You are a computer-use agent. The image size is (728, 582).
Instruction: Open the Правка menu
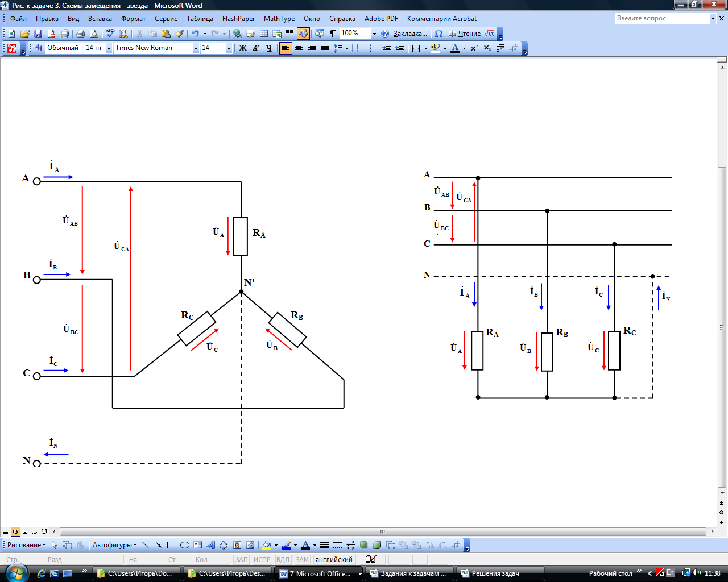click(x=47, y=19)
